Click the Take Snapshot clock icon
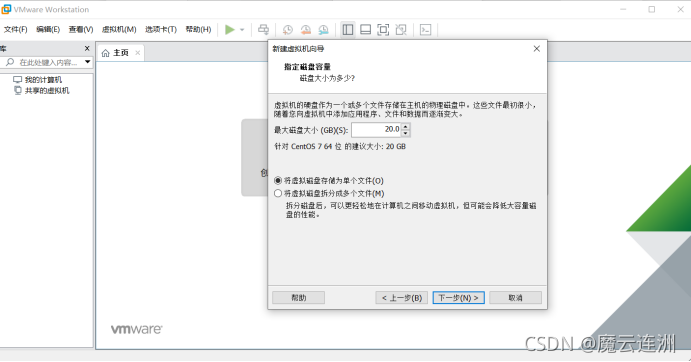Image resolution: width=691 pixels, height=362 pixels. point(287,30)
